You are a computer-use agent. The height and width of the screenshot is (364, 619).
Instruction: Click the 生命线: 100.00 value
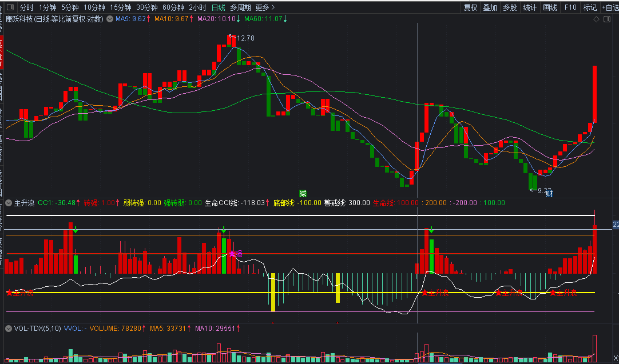pyautogui.click(x=396, y=203)
